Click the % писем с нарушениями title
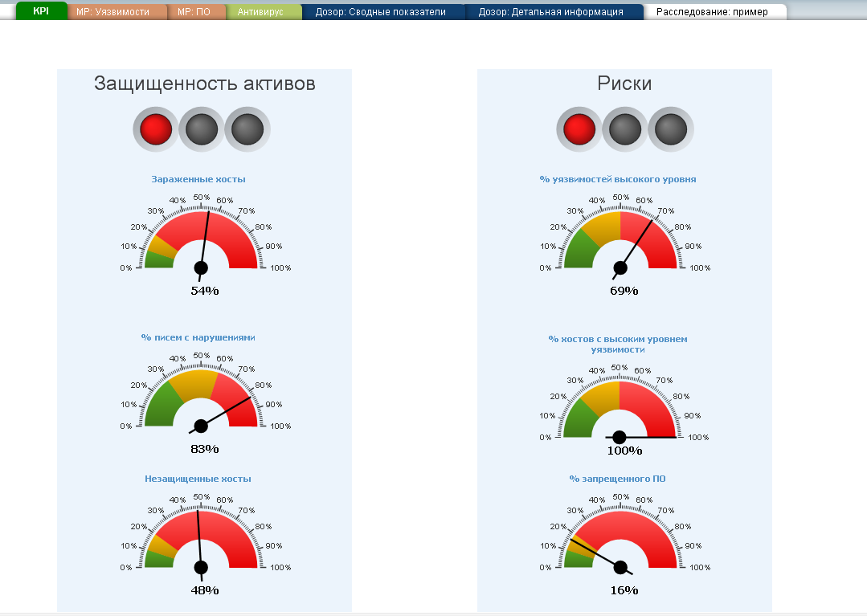This screenshot has height=616, width=867. (x=198, y=337)
